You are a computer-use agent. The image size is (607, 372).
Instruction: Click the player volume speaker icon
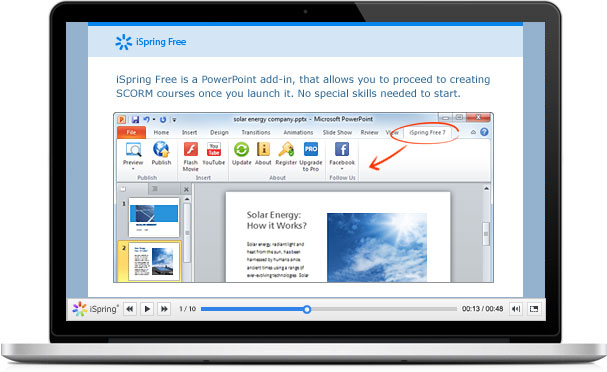click(x=516, y=309)
